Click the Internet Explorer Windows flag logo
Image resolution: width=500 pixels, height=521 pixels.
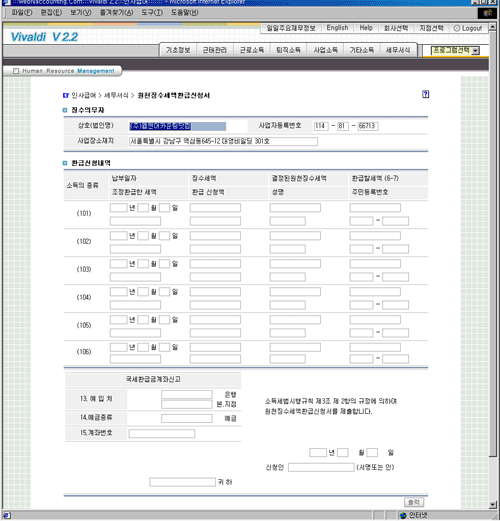[487, 13]
